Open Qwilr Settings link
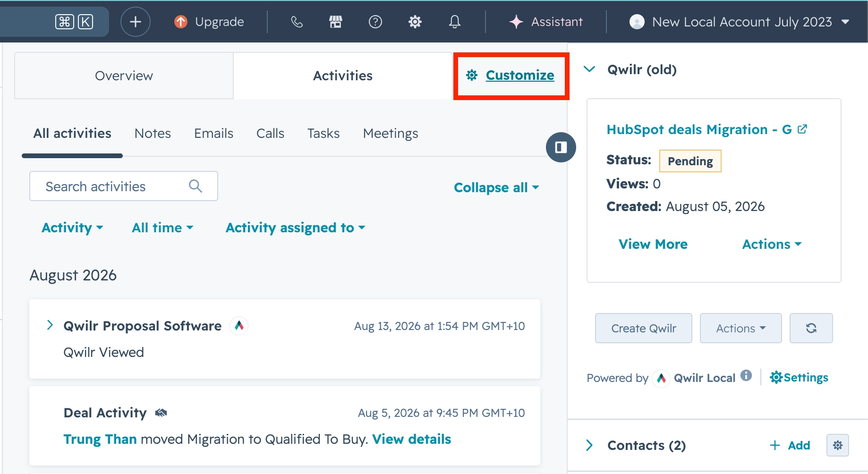This screenshot has width=868, height=474. (x=799, y=378)
